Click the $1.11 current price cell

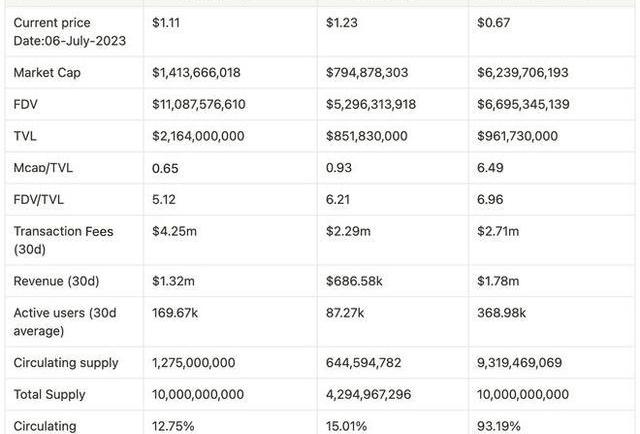coord(166,21)
